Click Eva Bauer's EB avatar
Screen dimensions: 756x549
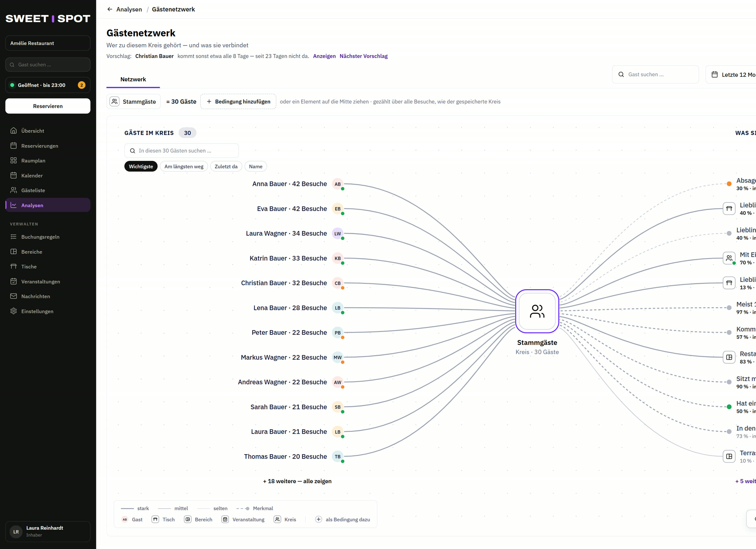tap(337, 209)
